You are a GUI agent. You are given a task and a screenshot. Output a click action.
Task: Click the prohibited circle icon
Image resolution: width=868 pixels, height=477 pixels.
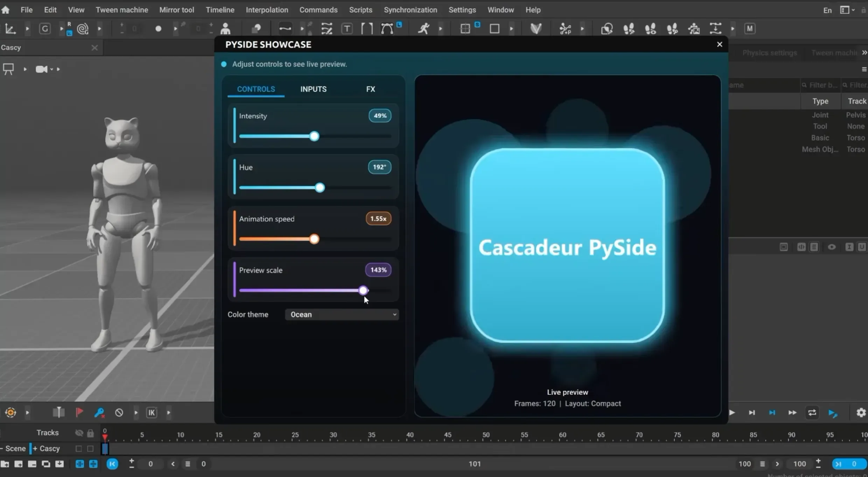119,413
